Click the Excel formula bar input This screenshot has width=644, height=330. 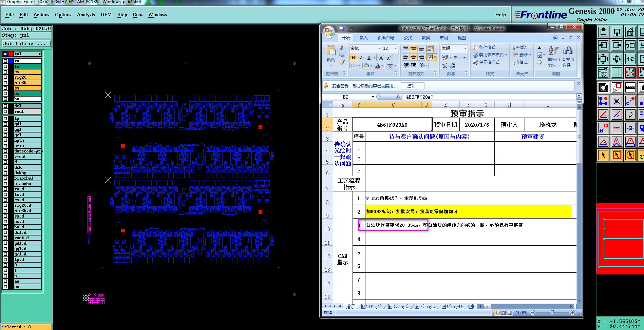click(489, 97)
